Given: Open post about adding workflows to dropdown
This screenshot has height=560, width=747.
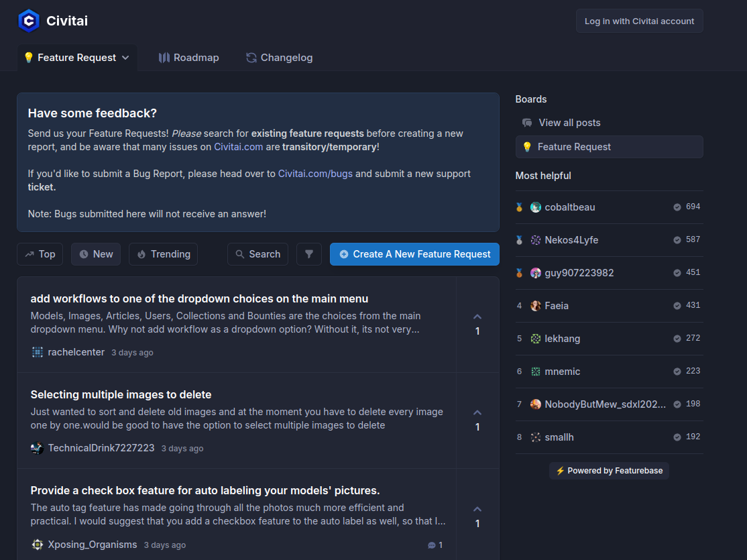Looking at the screenshot, I should point(199,299).
